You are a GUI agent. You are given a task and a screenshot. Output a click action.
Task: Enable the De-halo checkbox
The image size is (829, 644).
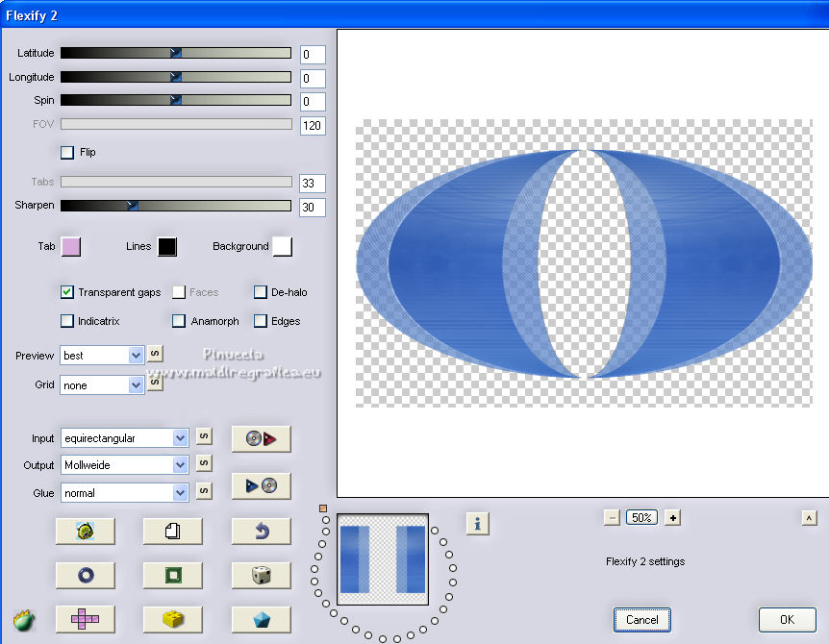260,292
